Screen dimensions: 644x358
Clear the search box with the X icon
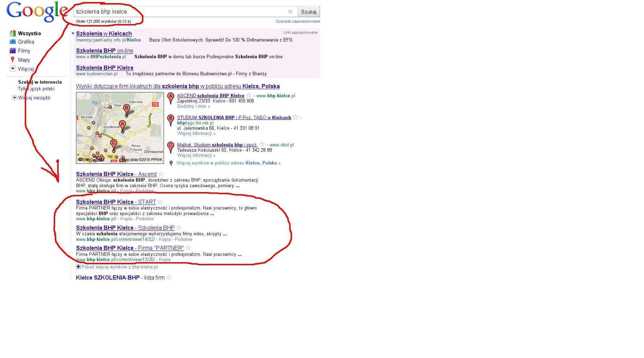pos(290,12)
